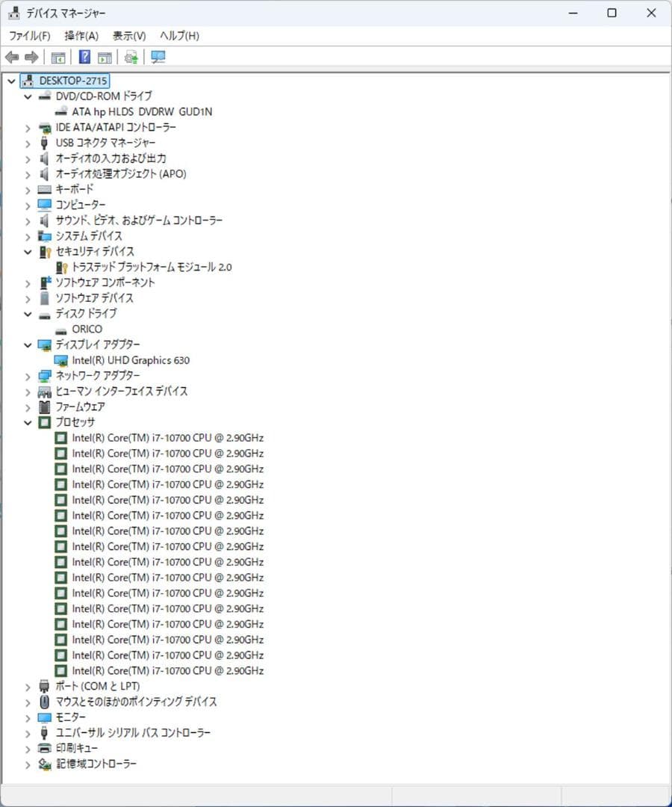Click the forward navigation arrow in toolbar
The image size is (672, 807).
pos(31,57)
